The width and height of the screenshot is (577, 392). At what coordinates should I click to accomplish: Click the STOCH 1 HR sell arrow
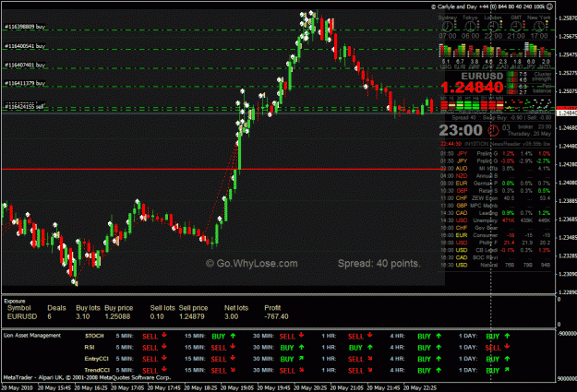[x=370, y=335]
